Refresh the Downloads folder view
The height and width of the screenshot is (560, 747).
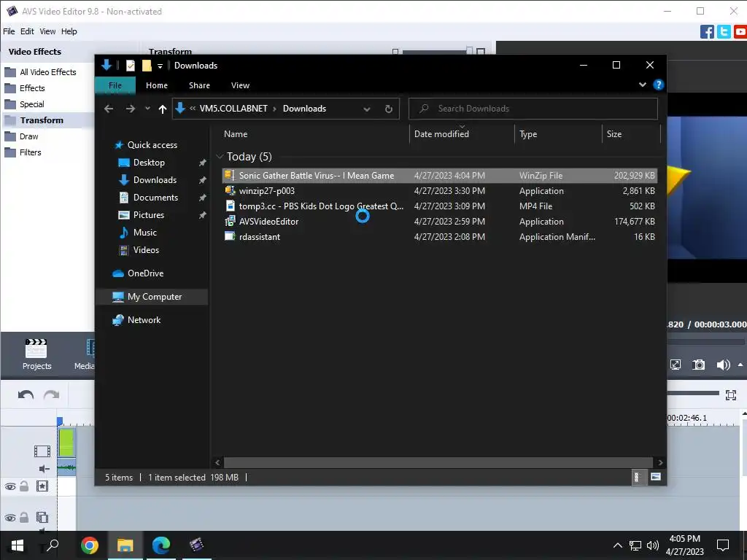click(x=389, y=109)
